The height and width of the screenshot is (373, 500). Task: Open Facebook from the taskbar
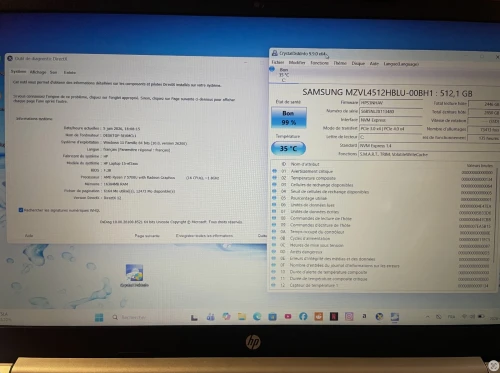point(303,316)
